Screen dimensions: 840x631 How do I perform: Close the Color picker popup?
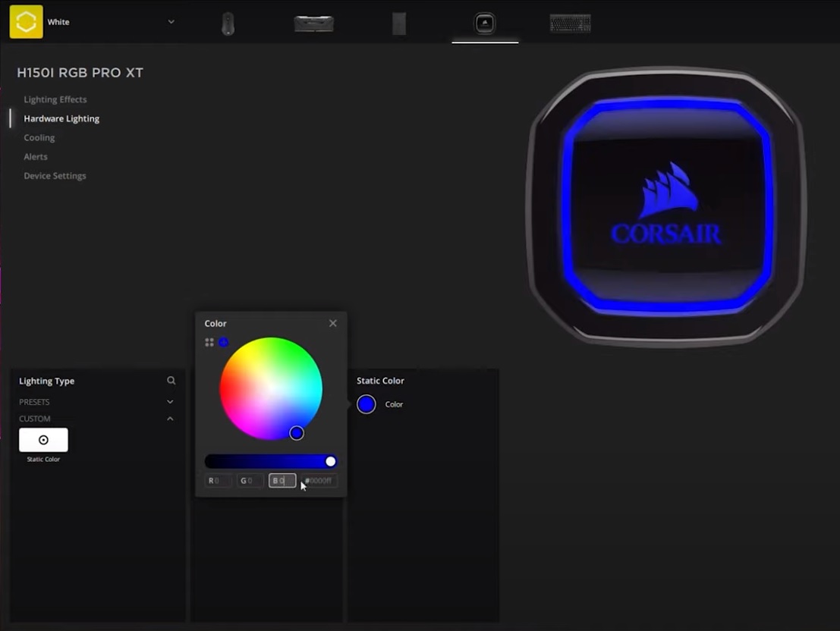point(332,322)
